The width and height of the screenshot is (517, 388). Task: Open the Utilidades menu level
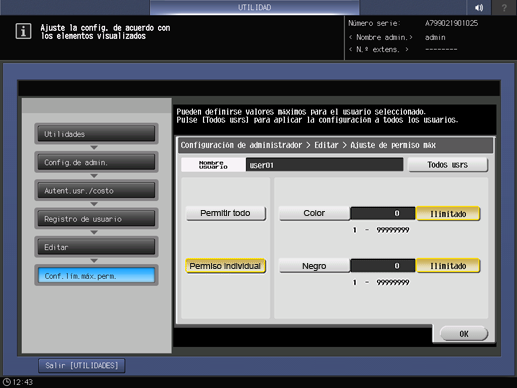tap(96, 134)
